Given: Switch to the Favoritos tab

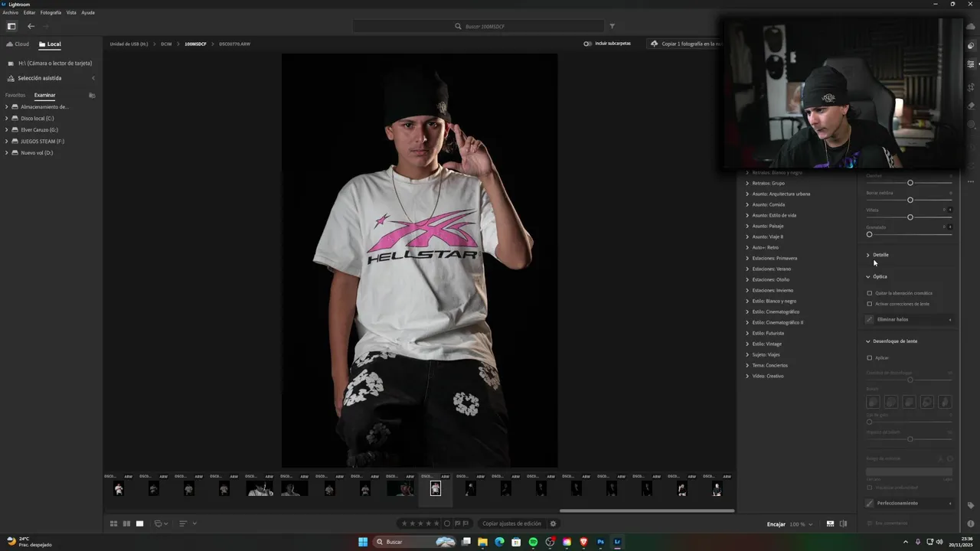Looking at the screenshot, I should coord(15,95).
